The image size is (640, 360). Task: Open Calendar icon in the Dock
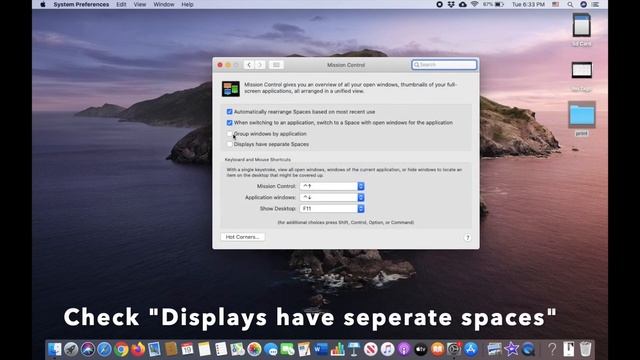[x=187, y=349]
